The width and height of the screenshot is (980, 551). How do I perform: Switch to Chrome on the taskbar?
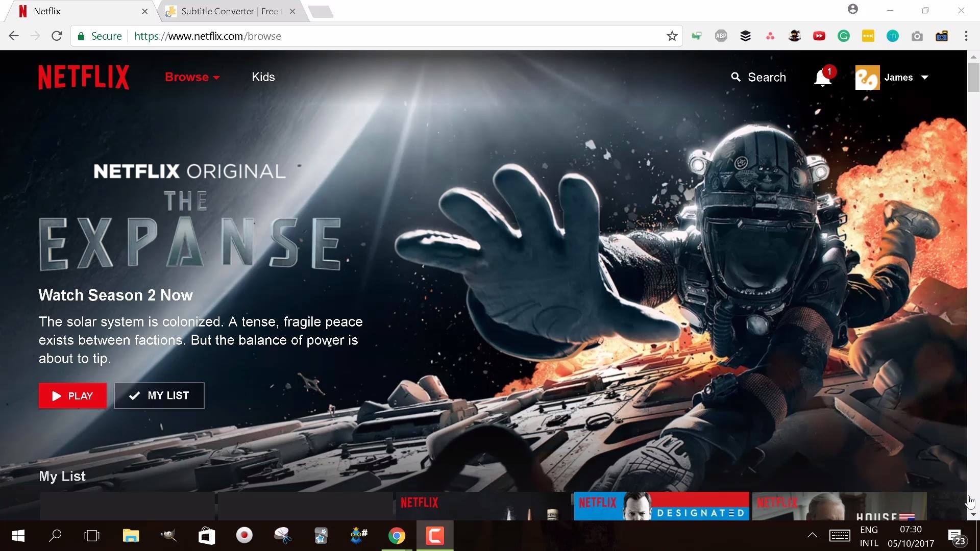pos(397,536)
